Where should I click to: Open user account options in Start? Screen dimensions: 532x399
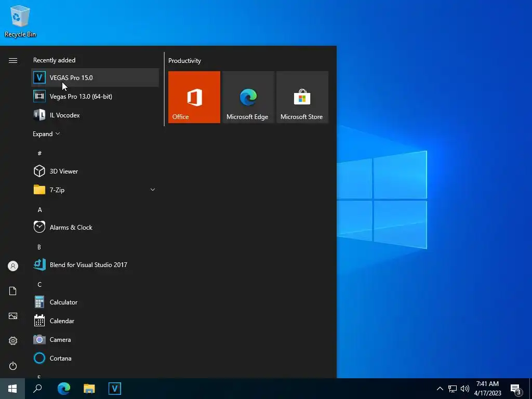[13, 266]
